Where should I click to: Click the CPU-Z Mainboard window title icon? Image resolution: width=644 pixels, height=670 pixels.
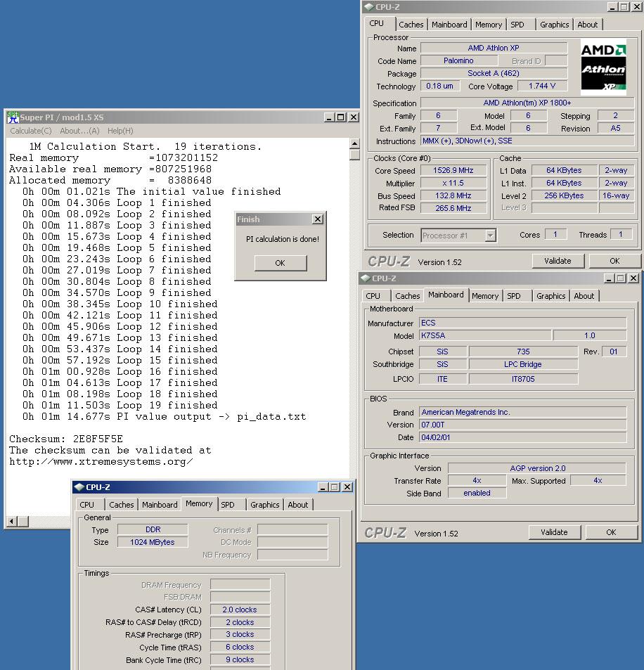pyautogui.click(x=366, y=278)
